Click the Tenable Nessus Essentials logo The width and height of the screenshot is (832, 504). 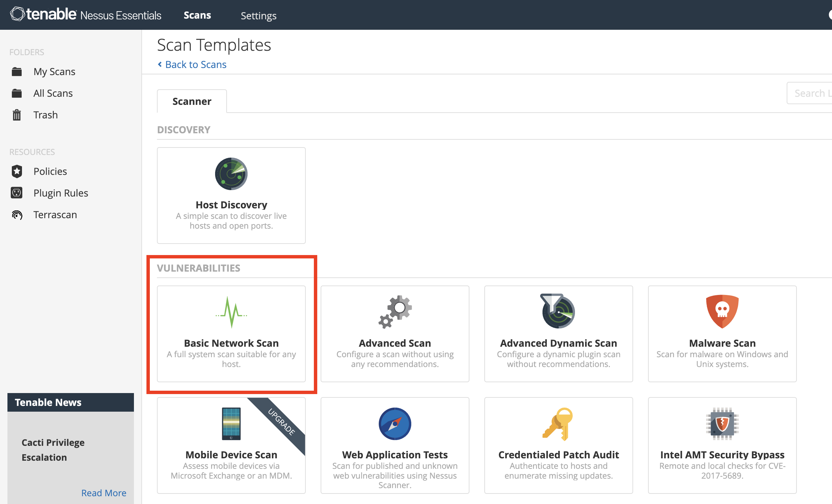(x=86, y=15)
